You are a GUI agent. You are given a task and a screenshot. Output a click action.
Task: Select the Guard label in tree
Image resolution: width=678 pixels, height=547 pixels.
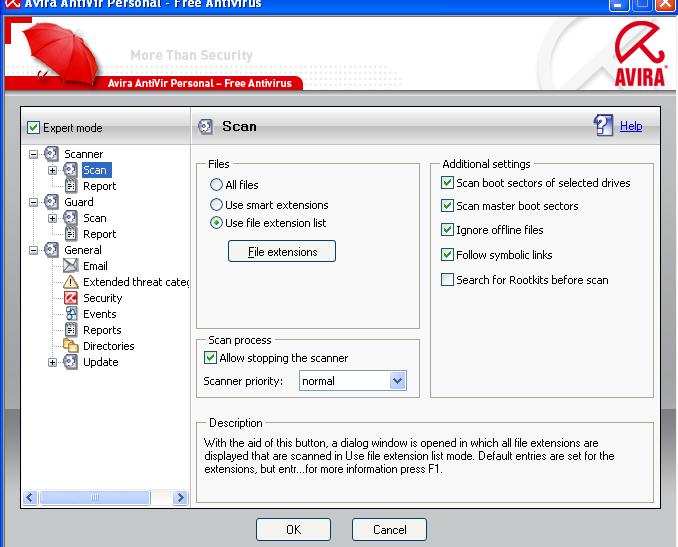coord(79,202)
